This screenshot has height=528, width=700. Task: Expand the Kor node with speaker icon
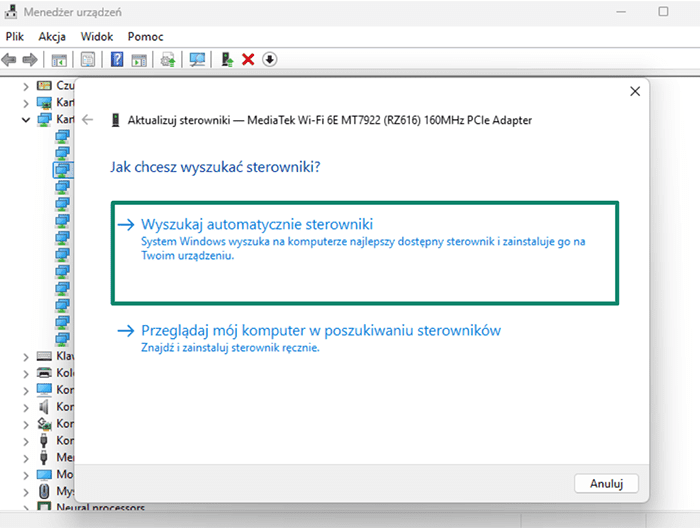[25, 408]
